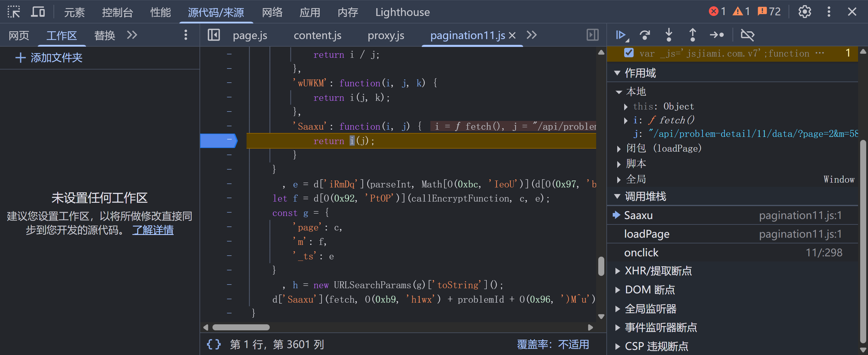Open the 了解详情 link
The width and height of the screenshot is (868, 355).
point(153,230)
